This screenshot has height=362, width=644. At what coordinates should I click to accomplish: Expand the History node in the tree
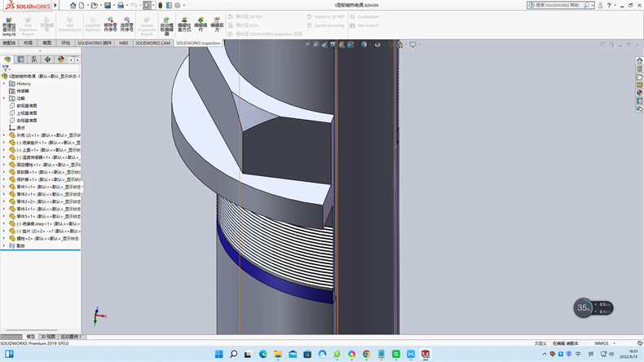pyautogui.click(x=4, y=83)
